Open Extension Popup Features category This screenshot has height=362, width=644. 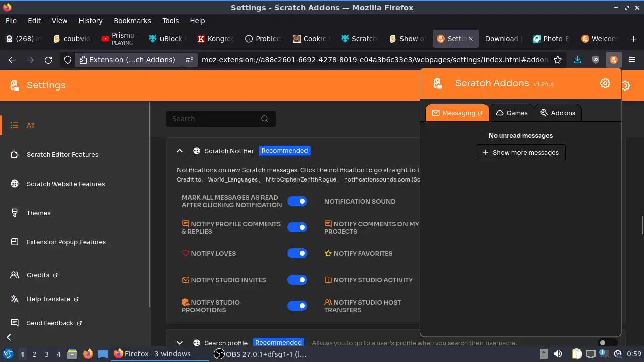[x=75, y=242]
